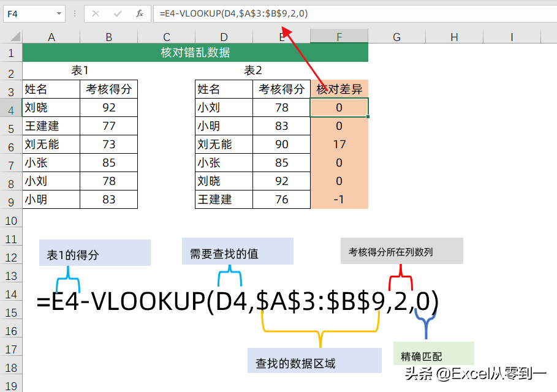Image resolution: width=557 pixels, height=392 pixels.
Task: Select the cell containing 王建建 in table 1
Action: click(51, 126)
